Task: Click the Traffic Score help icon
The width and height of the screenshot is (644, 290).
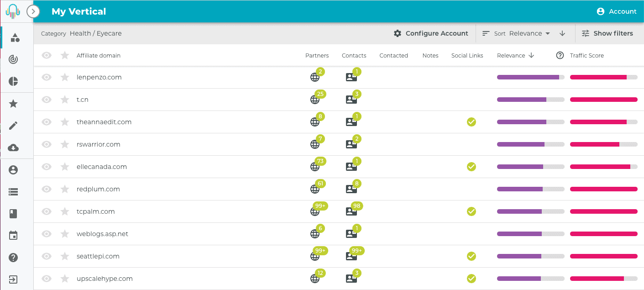Action: (x=560, y=55)
